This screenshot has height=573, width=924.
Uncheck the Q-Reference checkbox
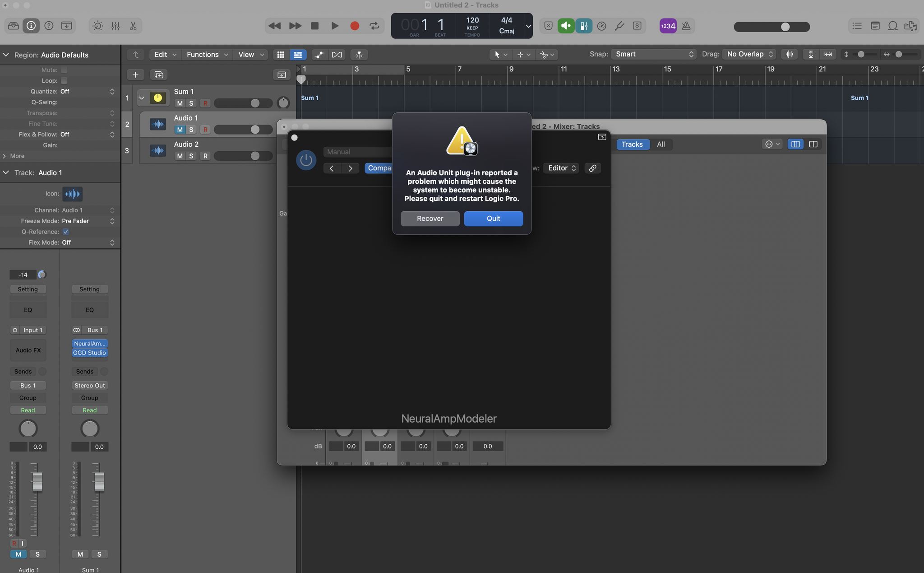click(65, 232)
